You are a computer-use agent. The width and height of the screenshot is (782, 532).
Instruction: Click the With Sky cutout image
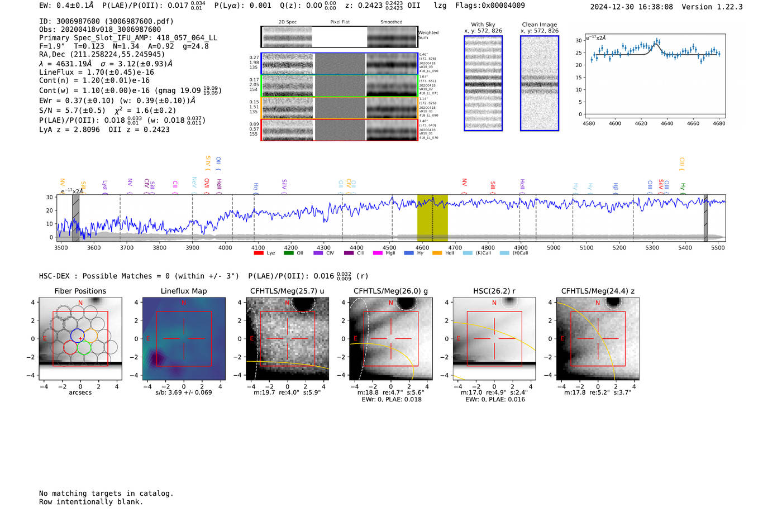483,83
